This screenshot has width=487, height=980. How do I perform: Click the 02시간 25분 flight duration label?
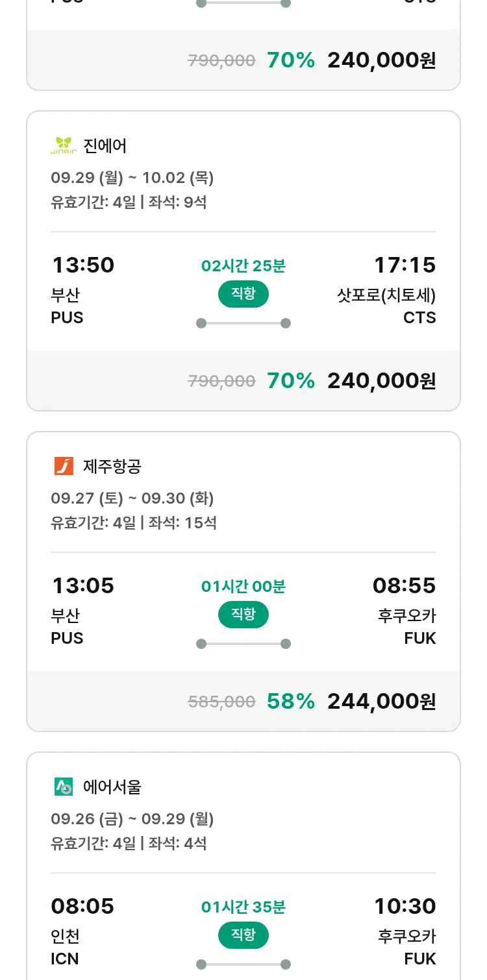243,265
